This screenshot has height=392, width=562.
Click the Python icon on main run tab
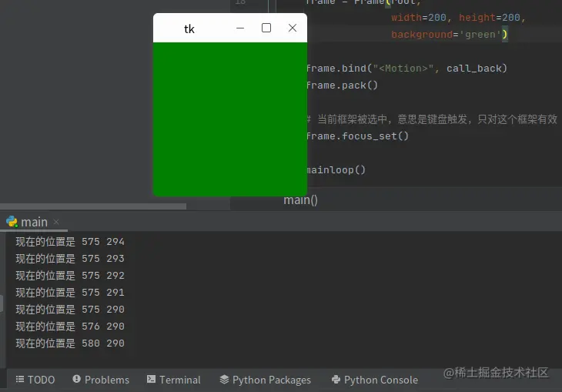tap(12, 222)
